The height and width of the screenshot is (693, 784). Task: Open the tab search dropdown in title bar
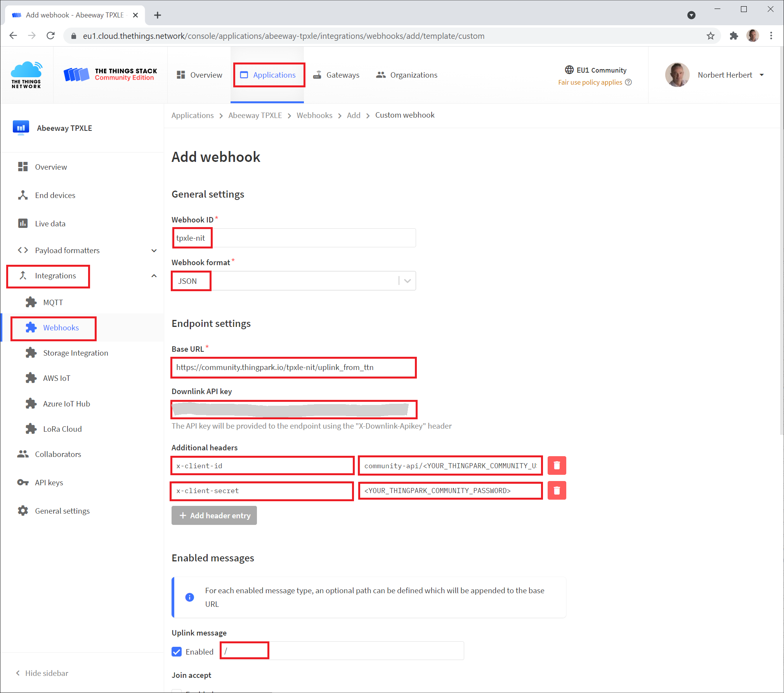691,15
